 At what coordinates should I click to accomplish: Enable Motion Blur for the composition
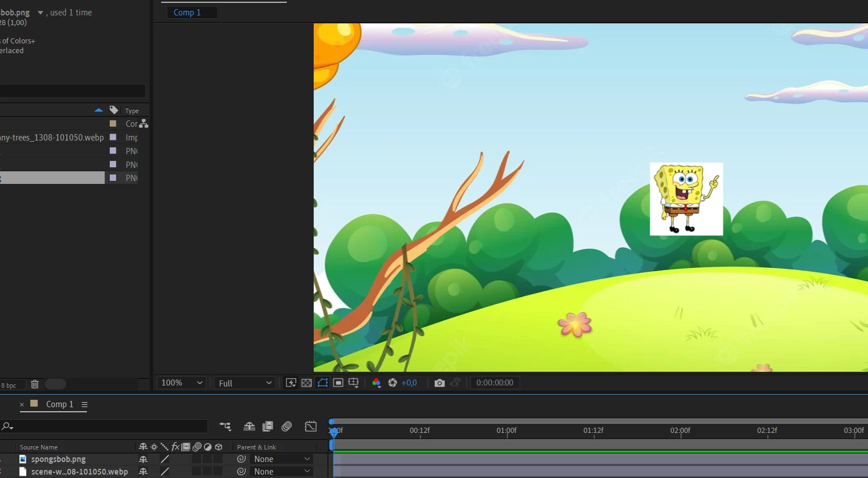click(x=287, y=426)
